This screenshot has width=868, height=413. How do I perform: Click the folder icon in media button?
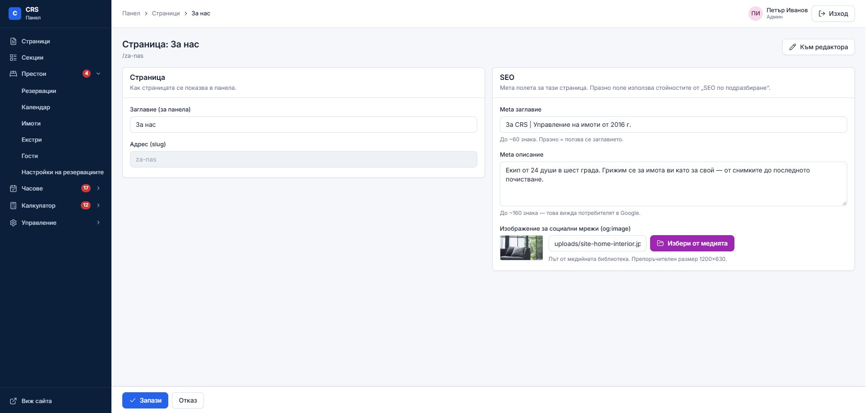[x=660, y=243]
